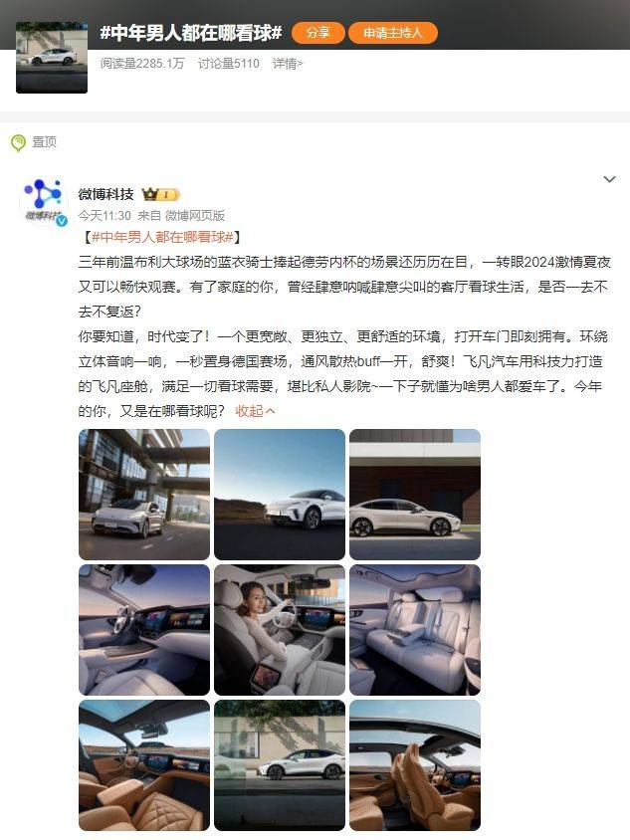
Task: Open photo of brown quilted seat interior with sunroof
Action: point(144,765)
